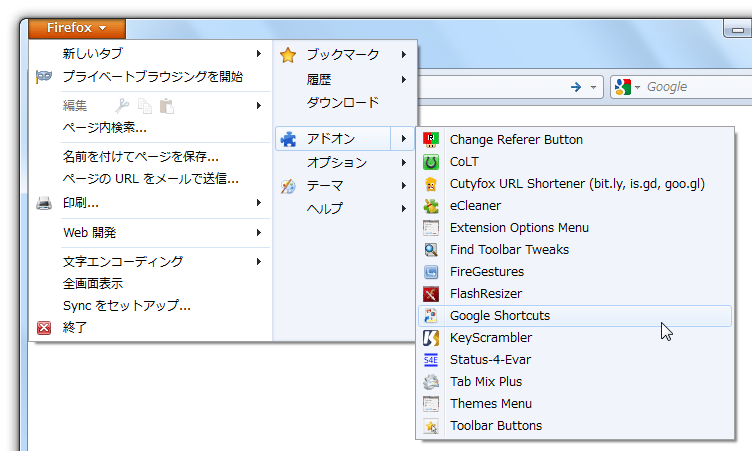
Task: Open the Firefox menu button dropdown
Action: pyautogui.click(x=77, y=28)
